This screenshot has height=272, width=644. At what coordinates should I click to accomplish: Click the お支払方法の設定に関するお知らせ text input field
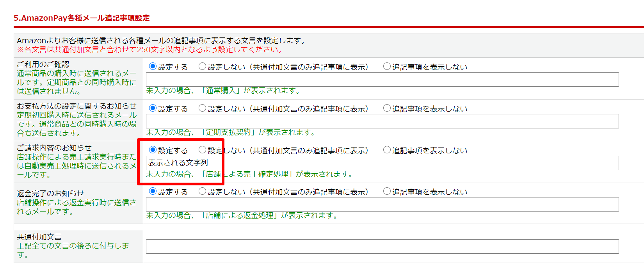coord(382,121)
